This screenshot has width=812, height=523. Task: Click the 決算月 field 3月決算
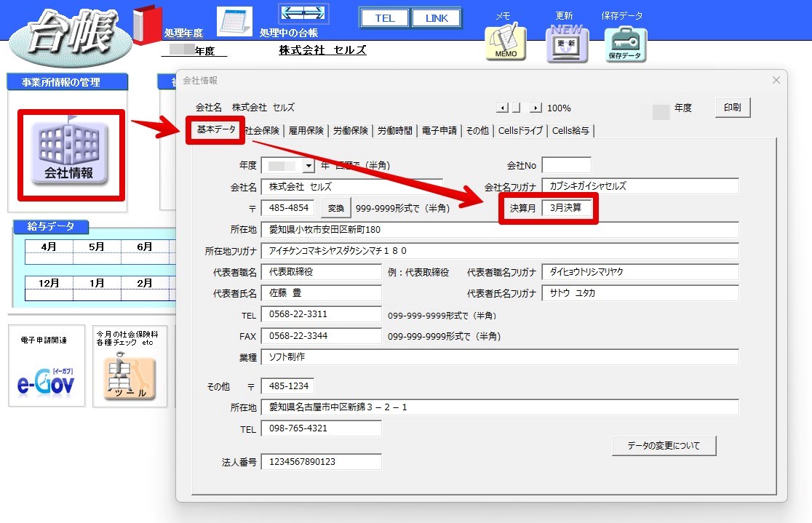coord(566,207)
